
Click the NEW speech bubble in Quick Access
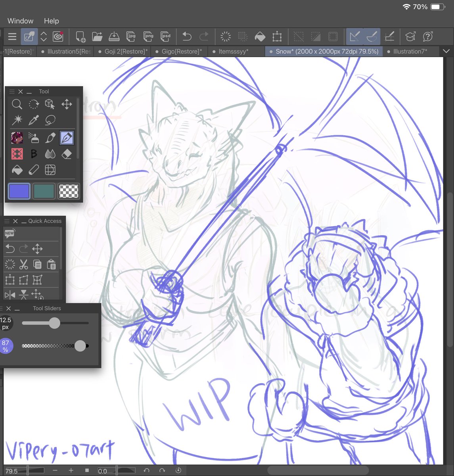pyautogui.click(x=10, y=233)
